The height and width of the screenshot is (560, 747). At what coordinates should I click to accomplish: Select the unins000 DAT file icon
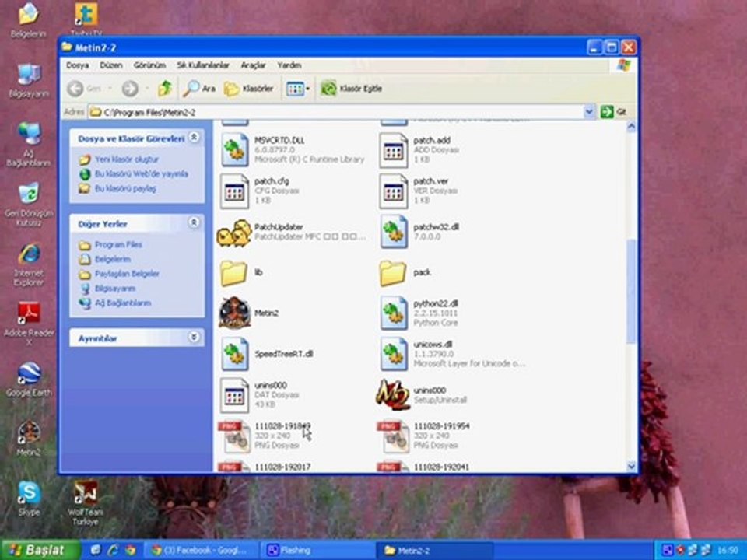tap(234, 395)
